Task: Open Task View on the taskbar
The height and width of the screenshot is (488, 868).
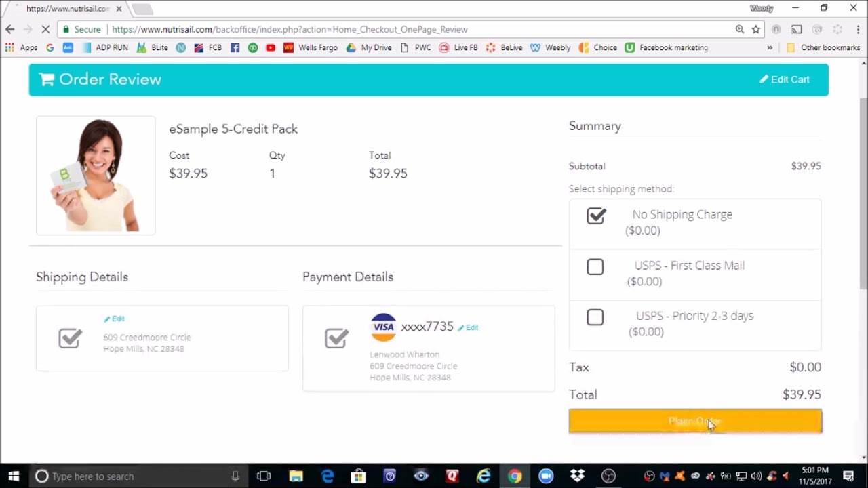Action: 264,476
